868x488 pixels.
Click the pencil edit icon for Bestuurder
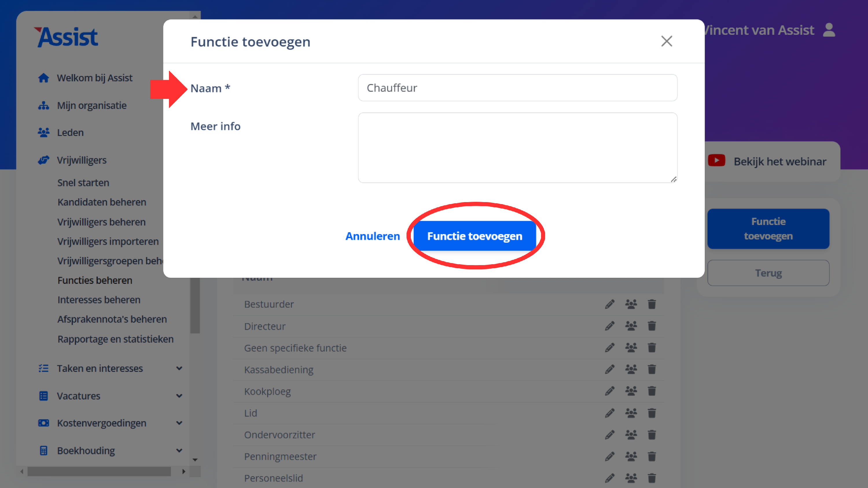pos(610,304)
